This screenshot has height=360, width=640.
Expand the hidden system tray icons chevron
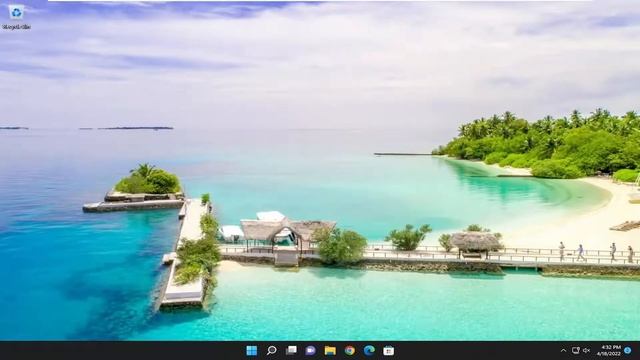(563, 351)
